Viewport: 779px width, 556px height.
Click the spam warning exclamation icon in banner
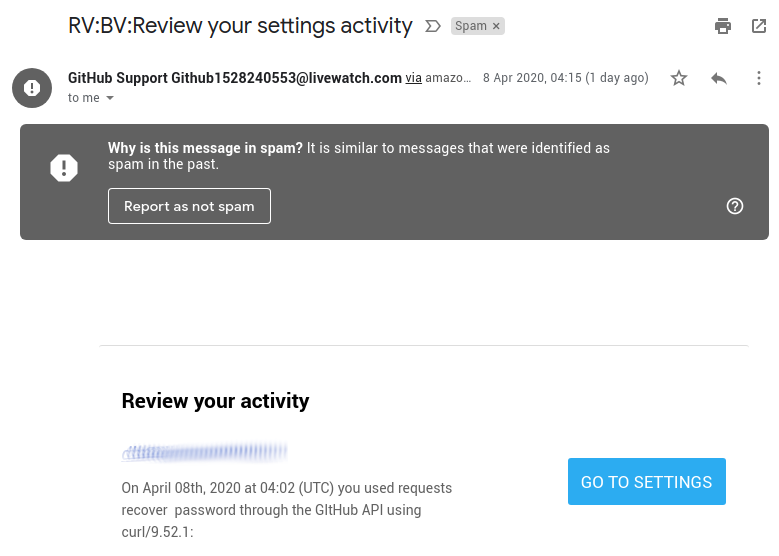click(64, 168)
